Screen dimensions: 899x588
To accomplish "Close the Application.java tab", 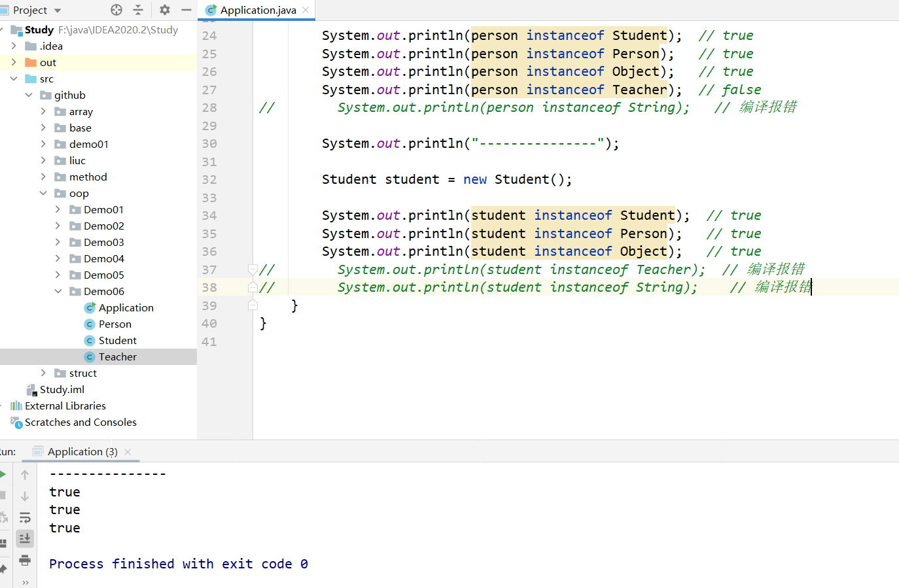I will point(306,10).
